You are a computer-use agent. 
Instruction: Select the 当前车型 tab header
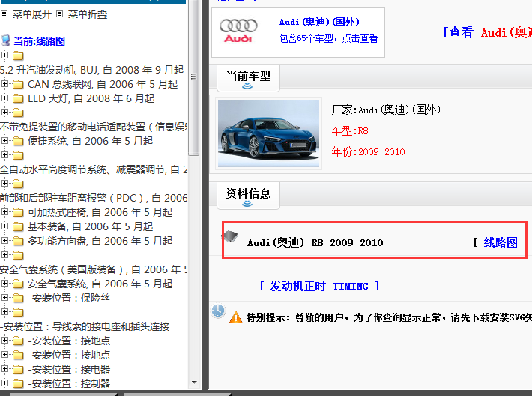click(248, 78)
